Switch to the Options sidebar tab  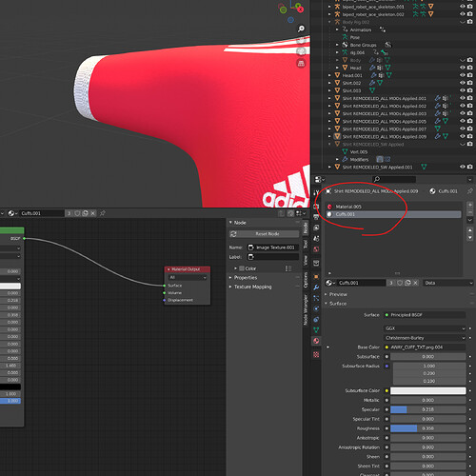pyautogui.click(x=306, y=280)
